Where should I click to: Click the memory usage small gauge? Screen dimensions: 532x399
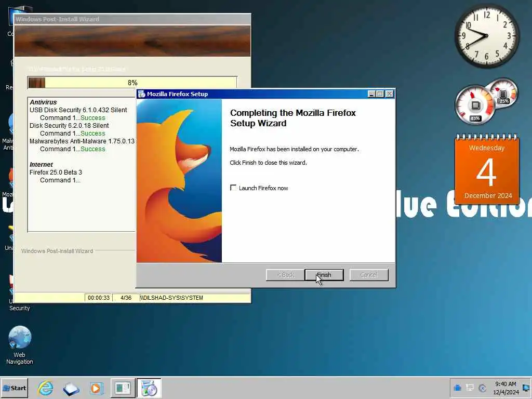(504, 93)
